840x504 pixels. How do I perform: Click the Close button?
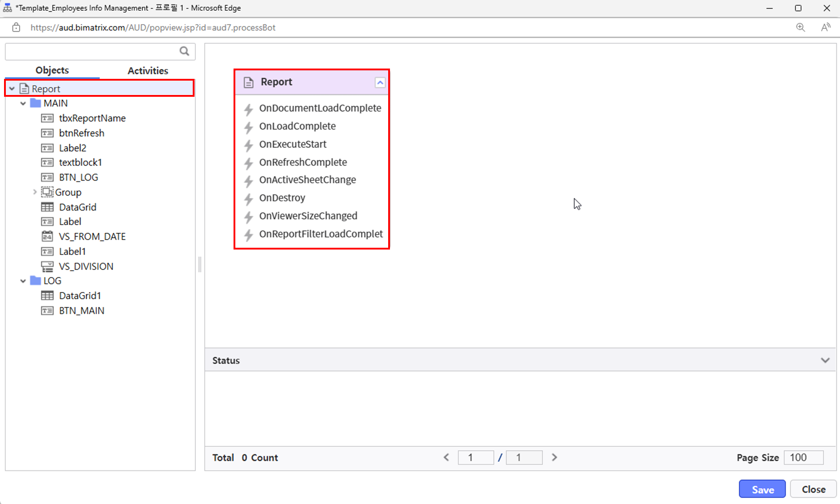coord(814,489)
